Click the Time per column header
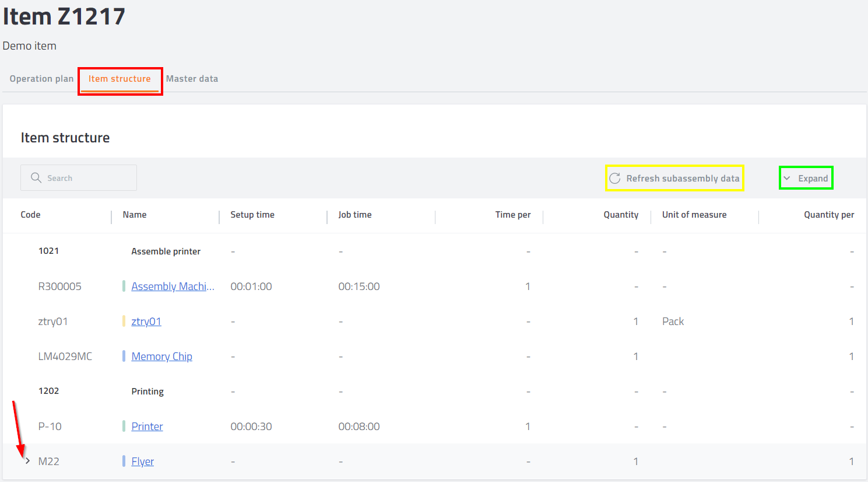 [x=513, y=215]
